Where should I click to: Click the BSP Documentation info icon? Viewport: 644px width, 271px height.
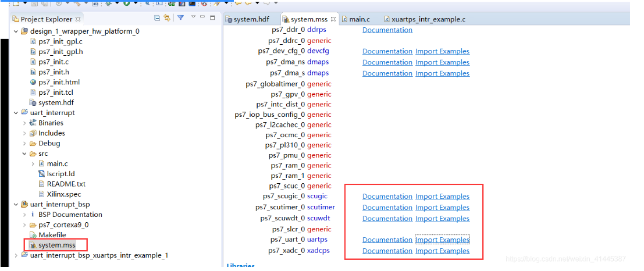(33, 215)
